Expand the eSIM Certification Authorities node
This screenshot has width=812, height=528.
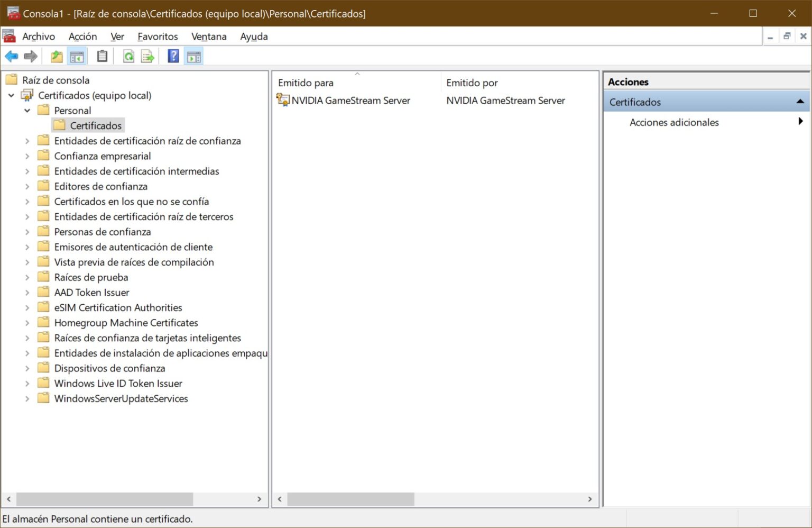click(x=27, y=307)
